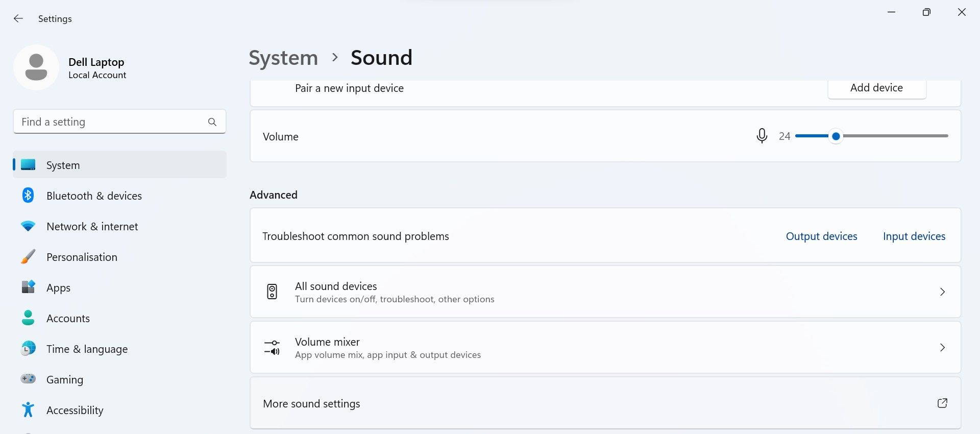Click the Add device button
This screenshot has height=434, width=980.
(876, 88)
